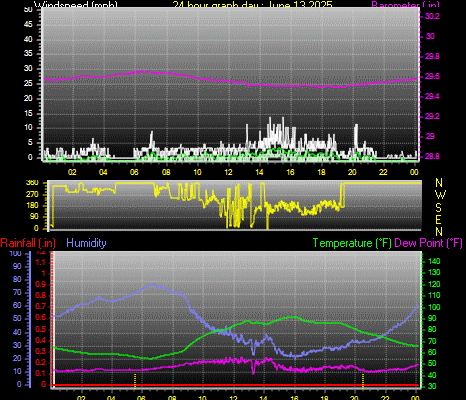Select 70 on the green temperature axis

432,341
